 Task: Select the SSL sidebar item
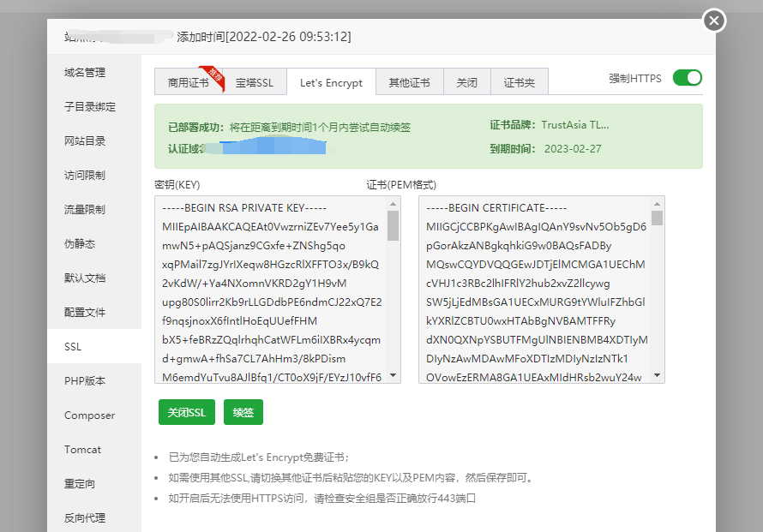[x=94, y=346]
